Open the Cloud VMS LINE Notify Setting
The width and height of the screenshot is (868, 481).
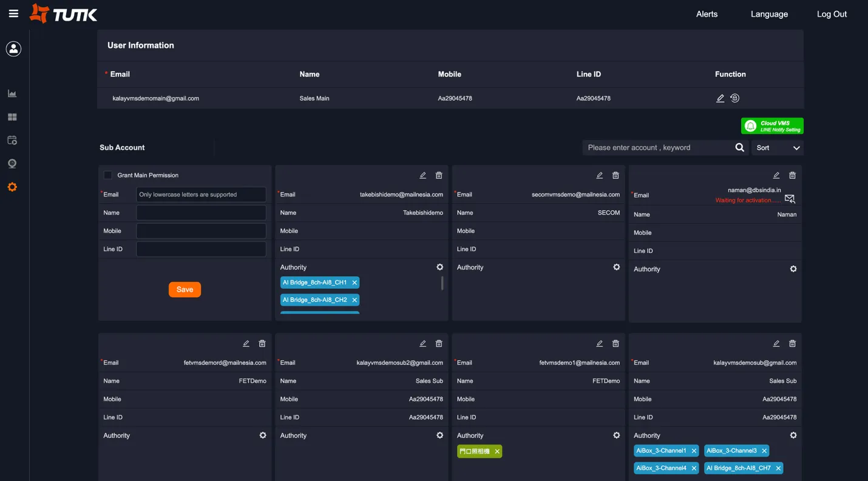[771, 126]
